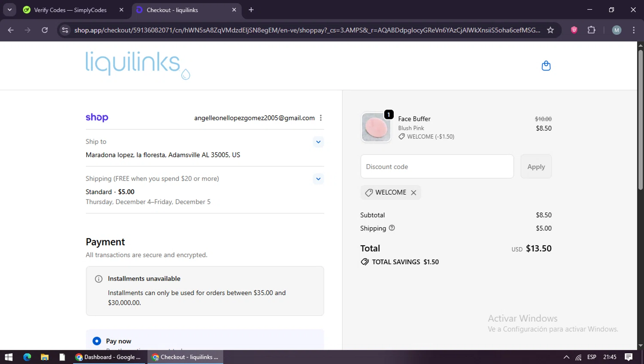Click the shipping info question mark icon

click(x=392, y=228)
